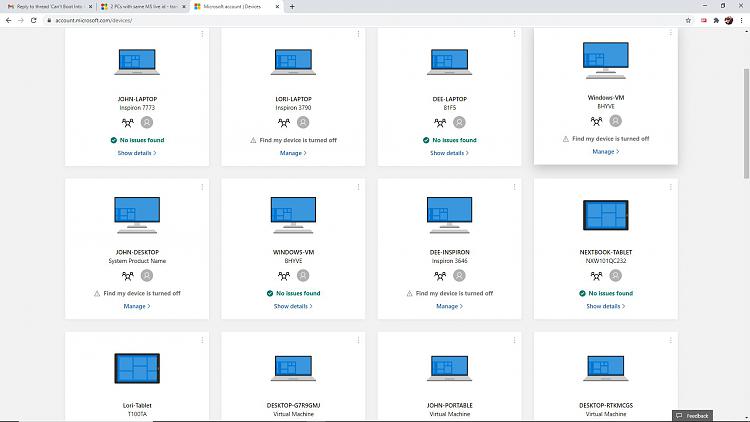Go back to the previous page
This screenshot has width=750, height=422.
pyautogui.click(x=8, y=20)
